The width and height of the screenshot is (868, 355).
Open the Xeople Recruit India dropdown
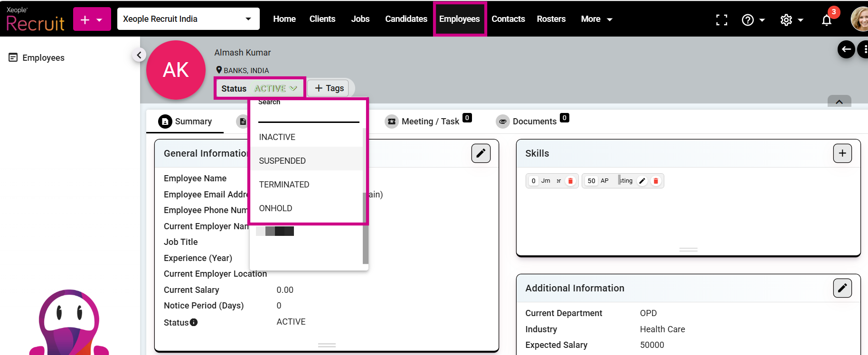(188, 19)
